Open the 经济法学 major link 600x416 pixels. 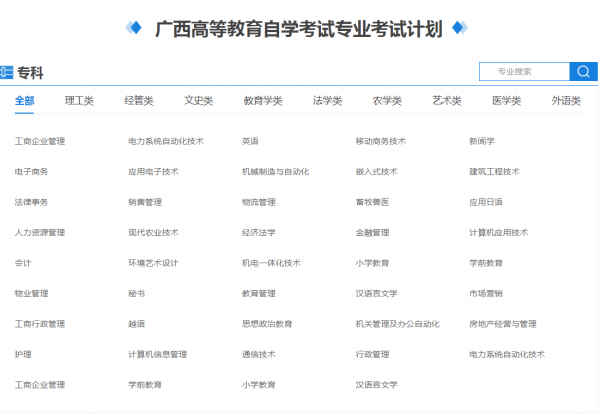pyautogui.click(x=259, y=232)
